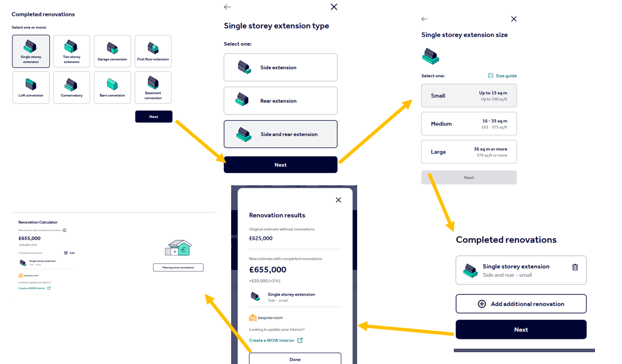This screenshot has height=364, width=622.
Task: Select the Medium size option
Action: click(x=469, y=124)
